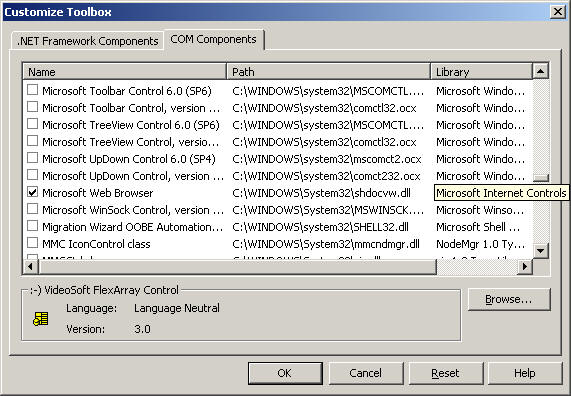The width and height of the screenshot is (571, 396).
Task: Click the Version 3.0 value
Action: click(142, 329)
